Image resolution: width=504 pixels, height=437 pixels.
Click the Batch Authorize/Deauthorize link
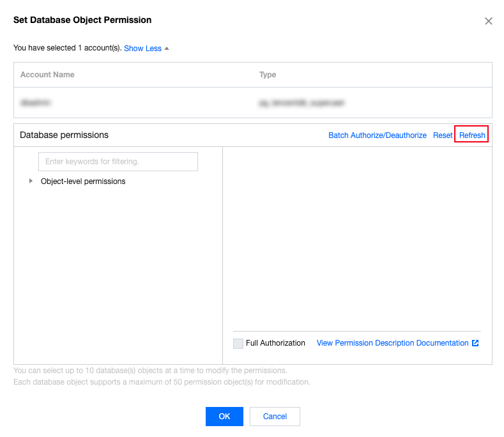(x=377, y=135)
